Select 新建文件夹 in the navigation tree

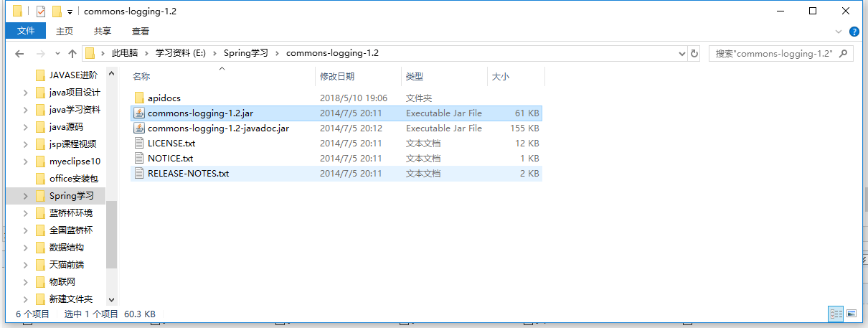coord(70,299)
